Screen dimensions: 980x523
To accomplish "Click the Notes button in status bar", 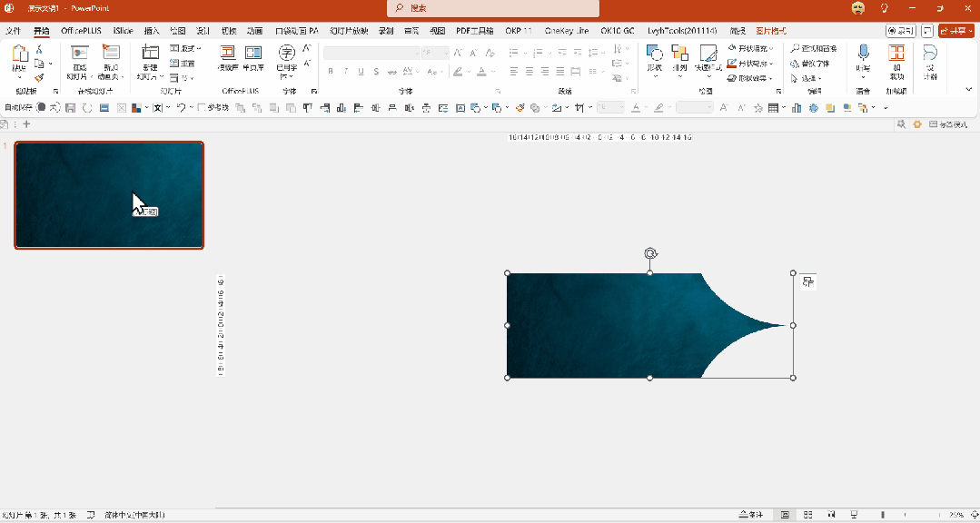I will [751, 515].
